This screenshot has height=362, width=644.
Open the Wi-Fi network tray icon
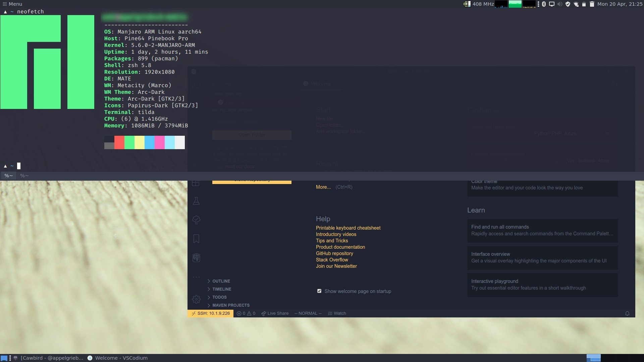pos(576,4)
